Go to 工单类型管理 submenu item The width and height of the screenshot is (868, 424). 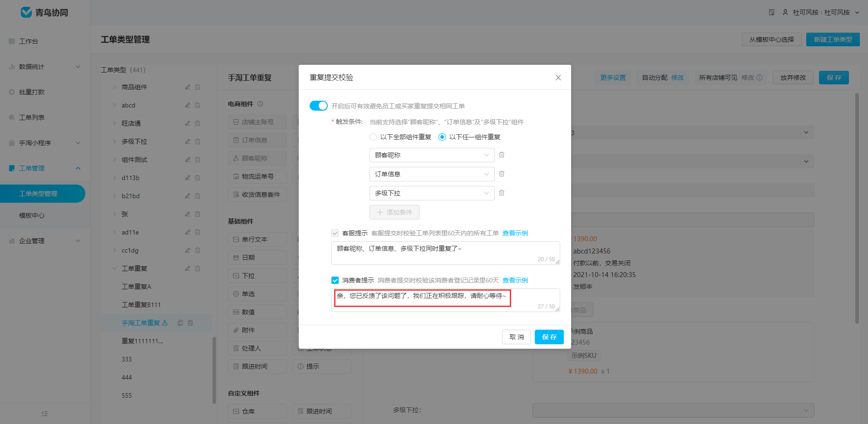(x=43, y=194)
